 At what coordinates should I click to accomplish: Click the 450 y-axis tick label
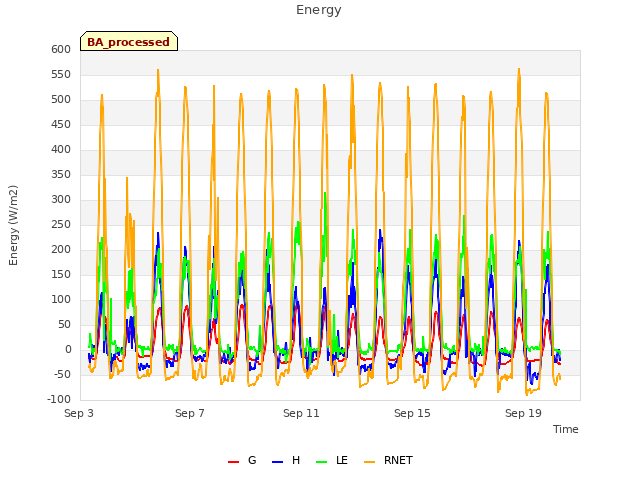pos(61,124)
